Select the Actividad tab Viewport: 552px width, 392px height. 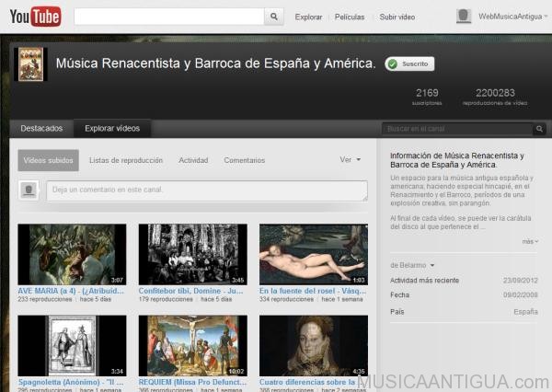(193, 160)
